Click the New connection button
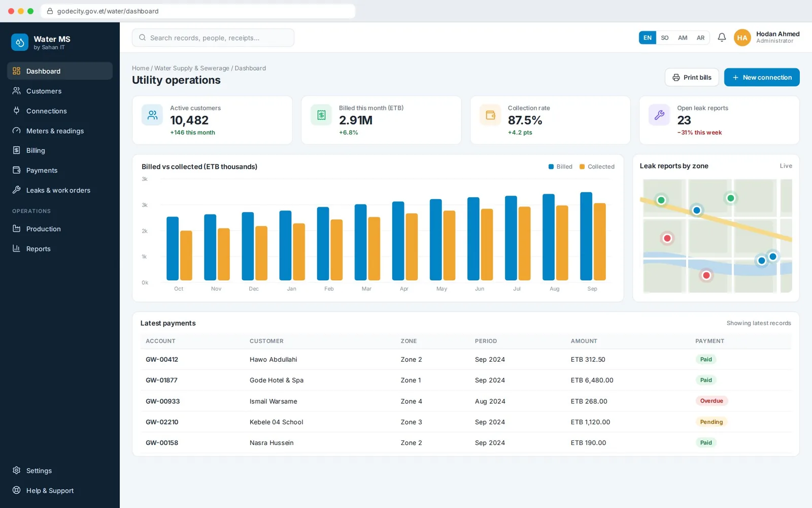This screenshot has height=508, width=812. pyautogui.click(x=762, y=77)
